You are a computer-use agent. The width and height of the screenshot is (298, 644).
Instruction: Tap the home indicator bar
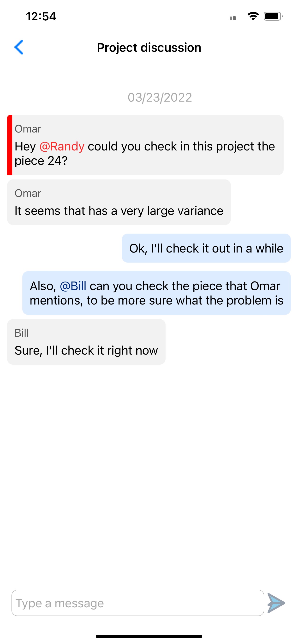point(149,636)
